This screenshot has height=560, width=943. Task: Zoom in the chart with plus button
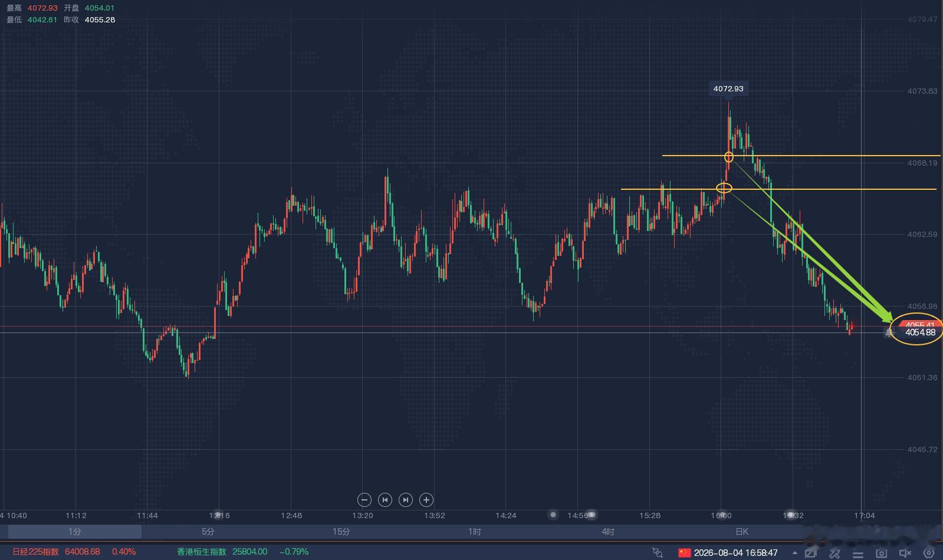(426, 500)
